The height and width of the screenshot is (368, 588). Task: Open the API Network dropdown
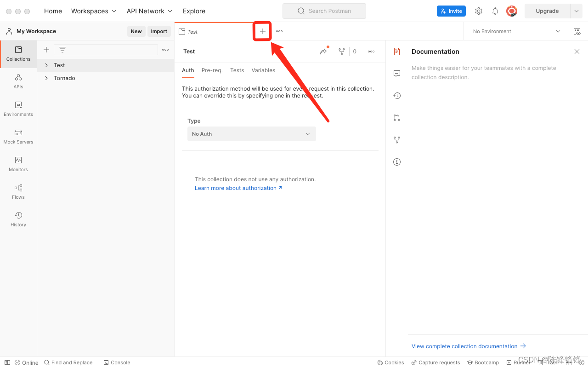(149, 11)
